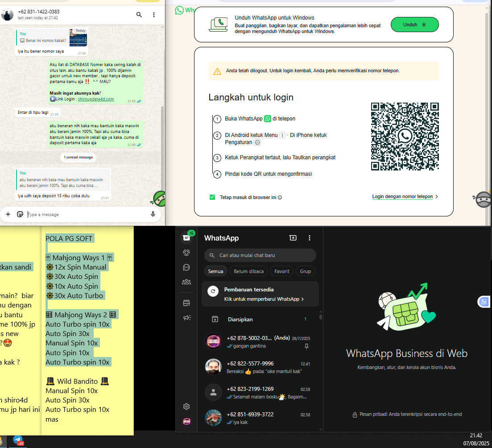This screenshot has height=448, width=492.
Task: Open Business tools storefront icon
Action: click(x=186, y=303)
